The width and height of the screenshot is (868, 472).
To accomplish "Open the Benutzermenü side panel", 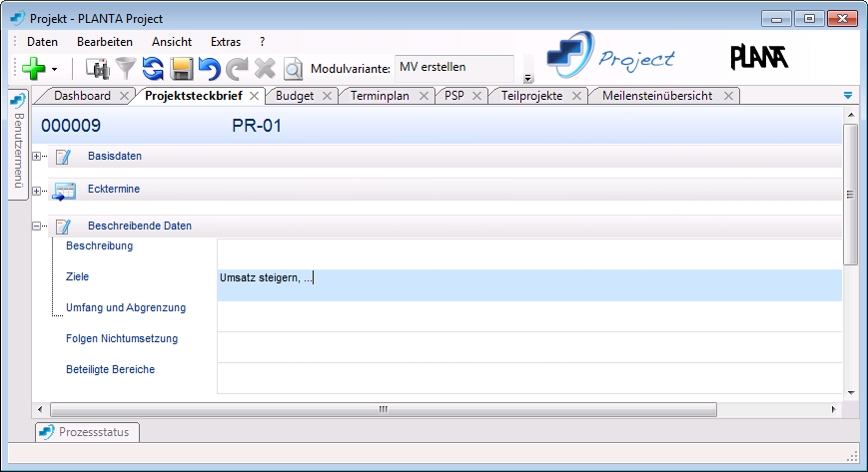I will click(x=18, y=144).
